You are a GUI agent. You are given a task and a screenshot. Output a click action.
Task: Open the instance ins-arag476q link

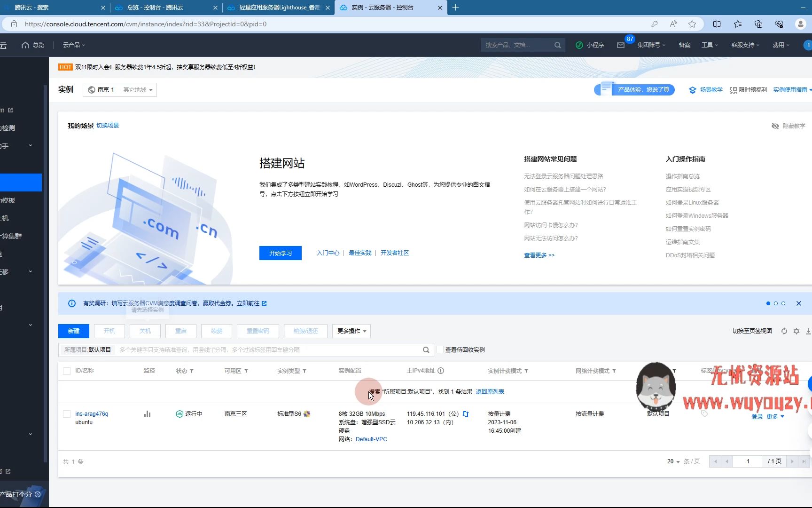tap(92, 414)
